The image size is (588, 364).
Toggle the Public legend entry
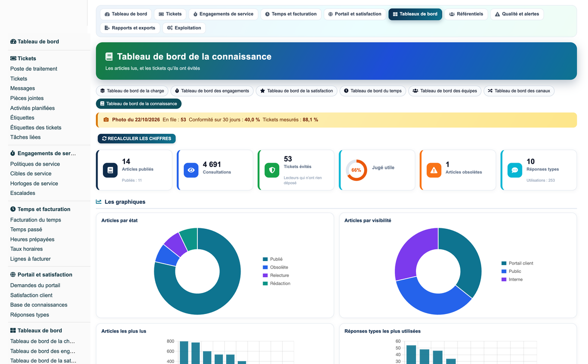[511, 271]
